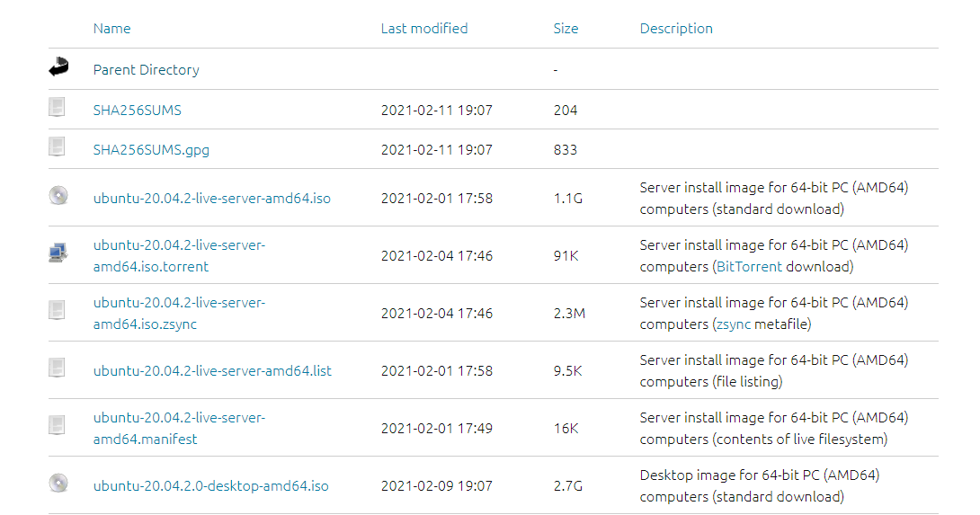Select the date 2021-02-11 19:07 for SHA256SUMS

(x=437, y=110)
